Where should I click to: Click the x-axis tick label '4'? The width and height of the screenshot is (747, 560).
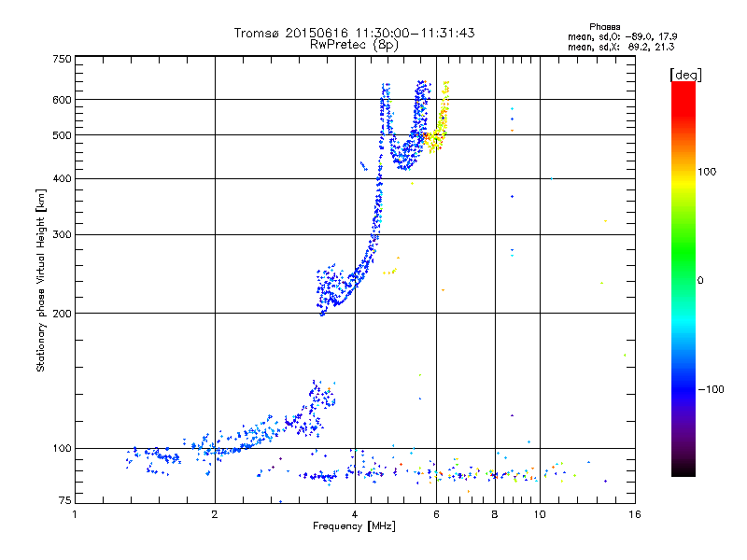click(x=355, y=514)
